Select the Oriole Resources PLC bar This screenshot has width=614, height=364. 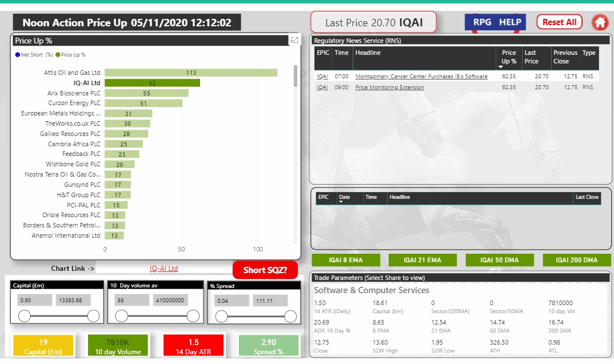[x=115, y=215]
